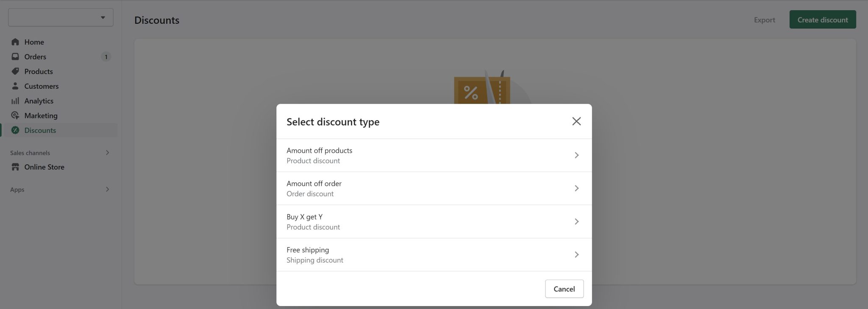The height and width of the screenshot is (309, 868).
Task: Click the Order discount subtitle text
Action: pos(310,194)
